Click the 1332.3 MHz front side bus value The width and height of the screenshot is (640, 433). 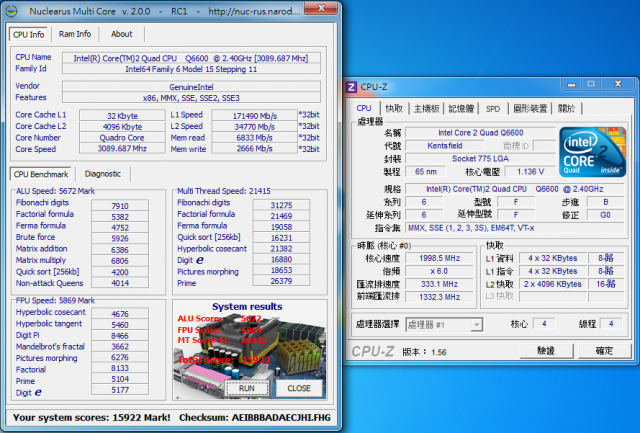click(x=439, y=297)
